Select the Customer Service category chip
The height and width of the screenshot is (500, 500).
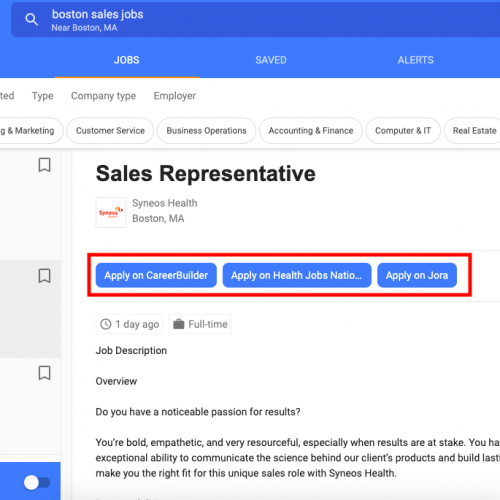coord(110,131)
